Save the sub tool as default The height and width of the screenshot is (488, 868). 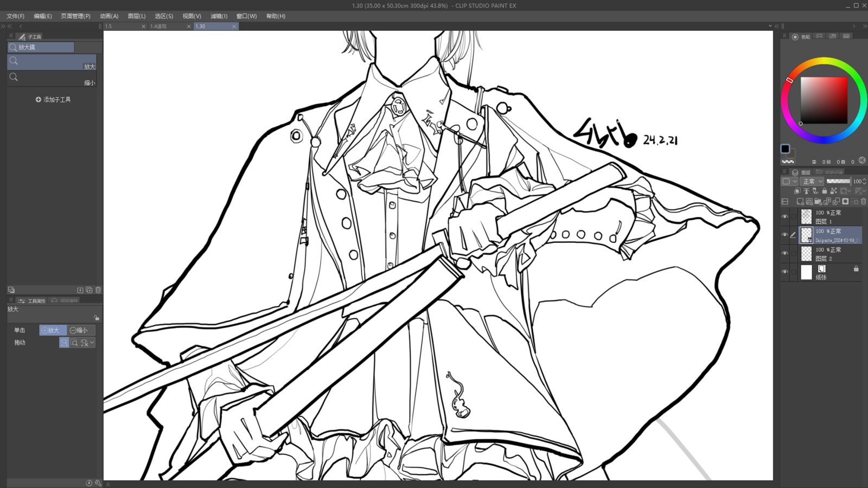pyautogui.click(x=80, y=290)
